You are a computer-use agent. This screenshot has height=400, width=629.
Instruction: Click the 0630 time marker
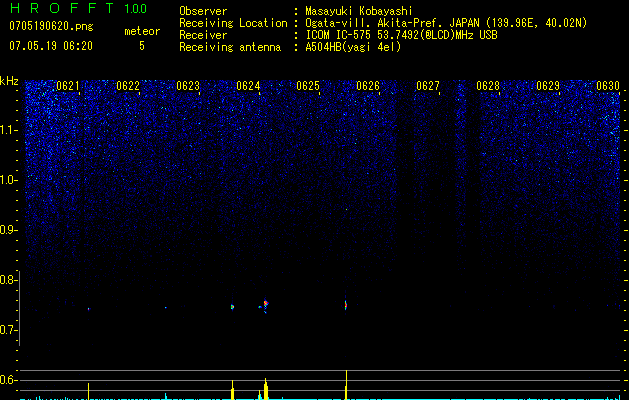coord(608,86)
